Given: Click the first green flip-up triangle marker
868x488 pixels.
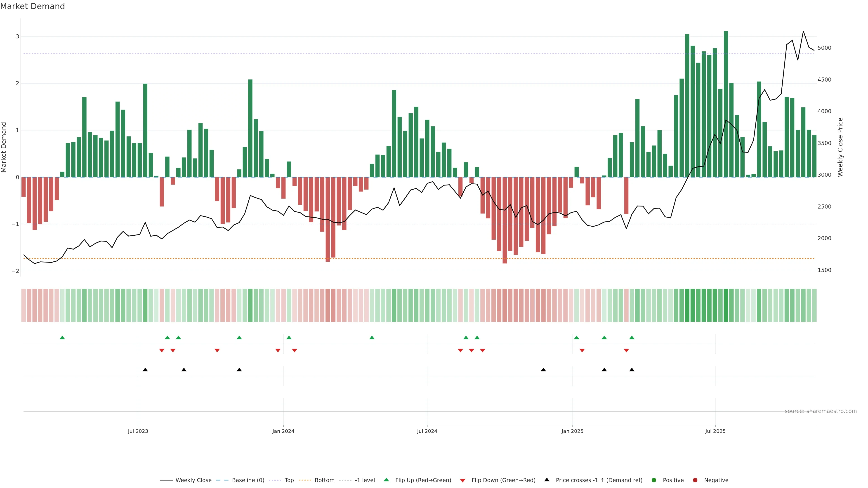Looking at the screenshot, I should pyautogui.click(x=62, y=338).
